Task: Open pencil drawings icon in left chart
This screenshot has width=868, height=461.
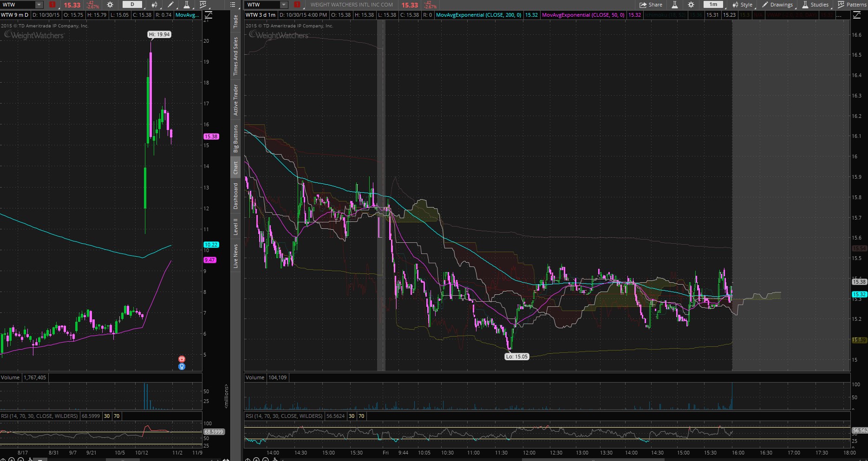Action: (171, 5)
